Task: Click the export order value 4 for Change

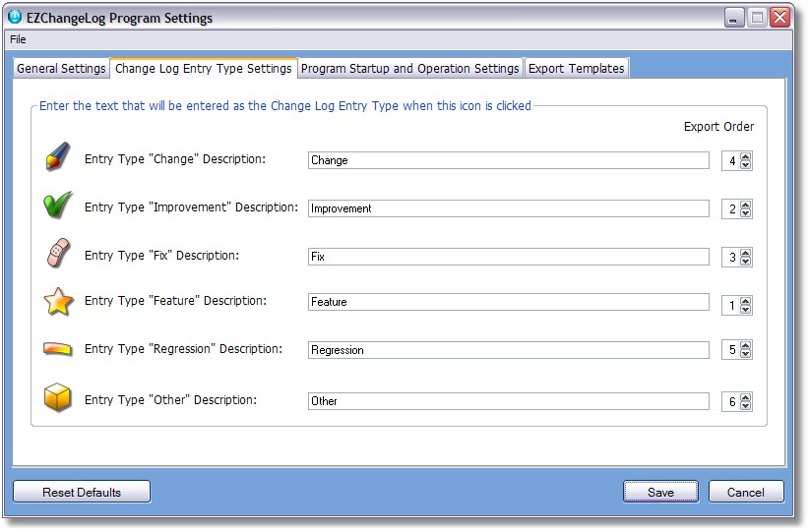Action: coord(731,161)
